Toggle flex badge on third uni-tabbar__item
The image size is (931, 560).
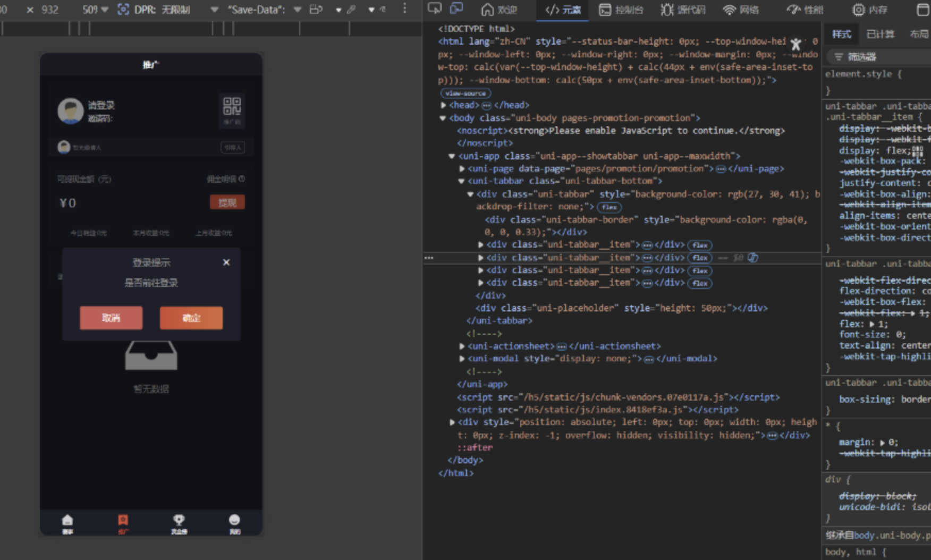[700, 270]
